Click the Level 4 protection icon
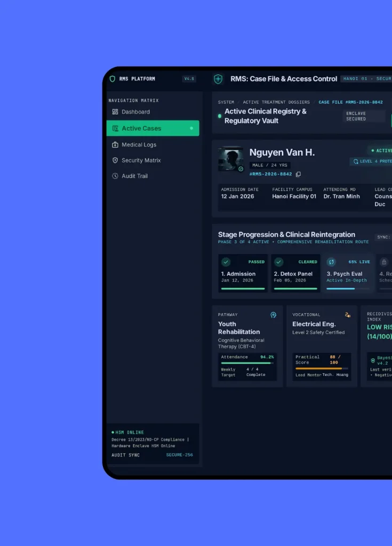 coord(356,162)
